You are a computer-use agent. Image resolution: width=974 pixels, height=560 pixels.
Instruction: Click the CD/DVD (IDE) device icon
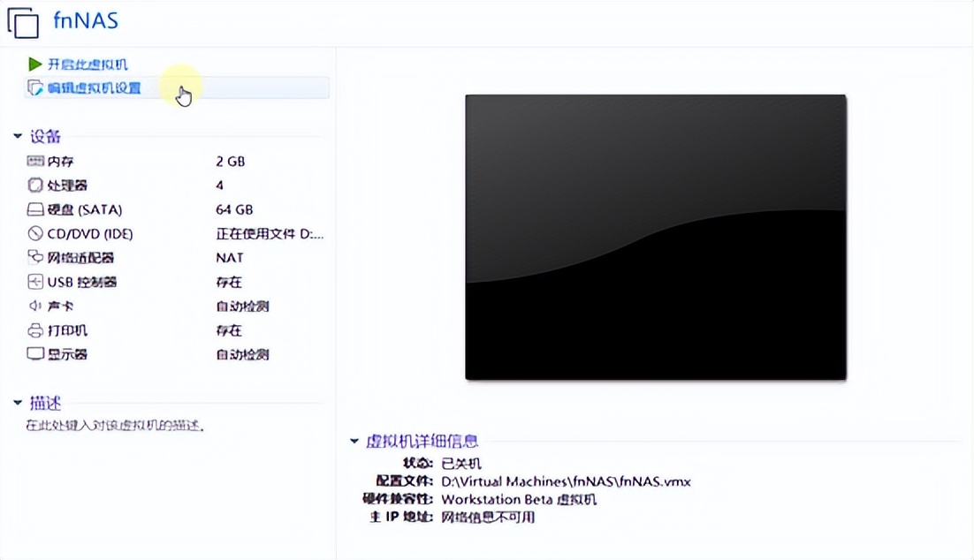click(x=35, y=233)
